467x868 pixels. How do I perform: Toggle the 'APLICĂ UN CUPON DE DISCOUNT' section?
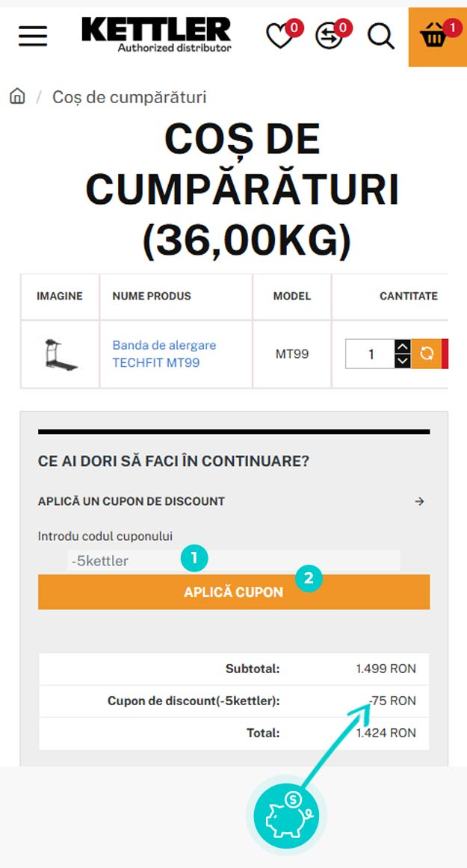click(x=234, y=501)
